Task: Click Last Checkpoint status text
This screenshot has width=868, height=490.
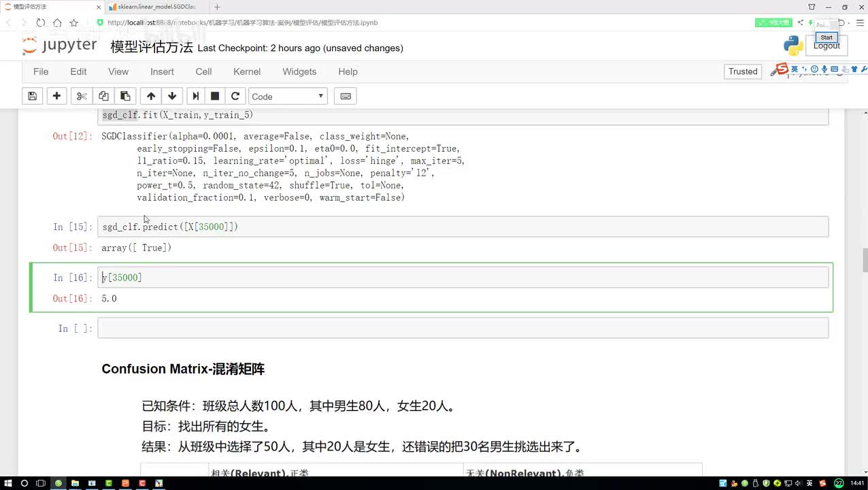Action: tap(300, 48)
